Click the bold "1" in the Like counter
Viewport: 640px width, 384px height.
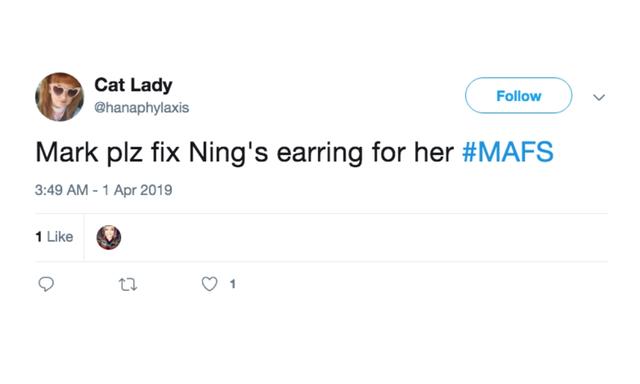[x=39, y=237]
